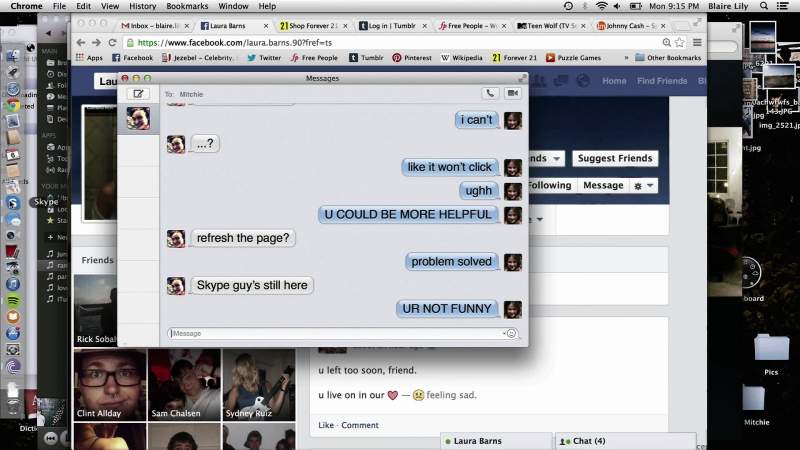
Task: Click volume icon in menu bar
Action: [x=617, y=6]
